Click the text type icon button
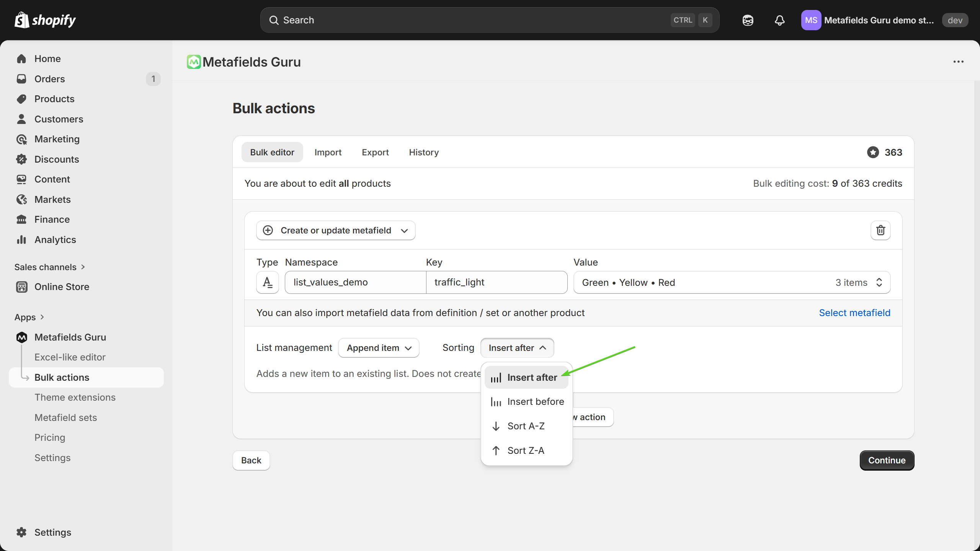The image size is (980, 551). [267, 282]
